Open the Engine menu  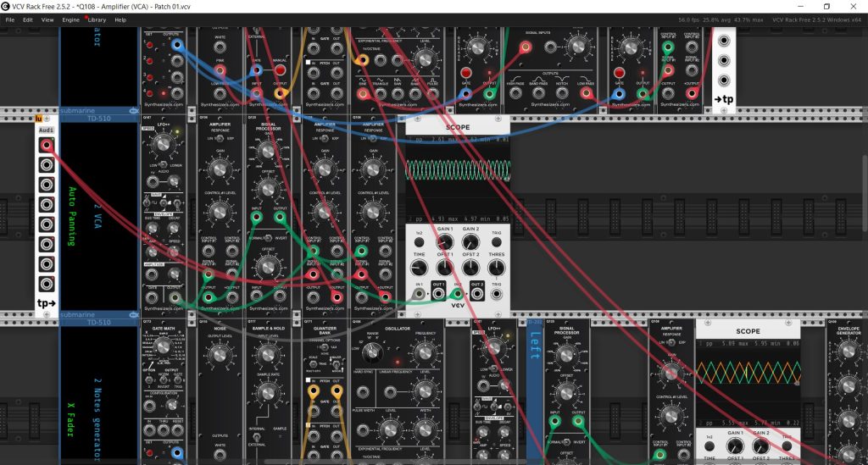pyautogui.click(x=71, y=20)
